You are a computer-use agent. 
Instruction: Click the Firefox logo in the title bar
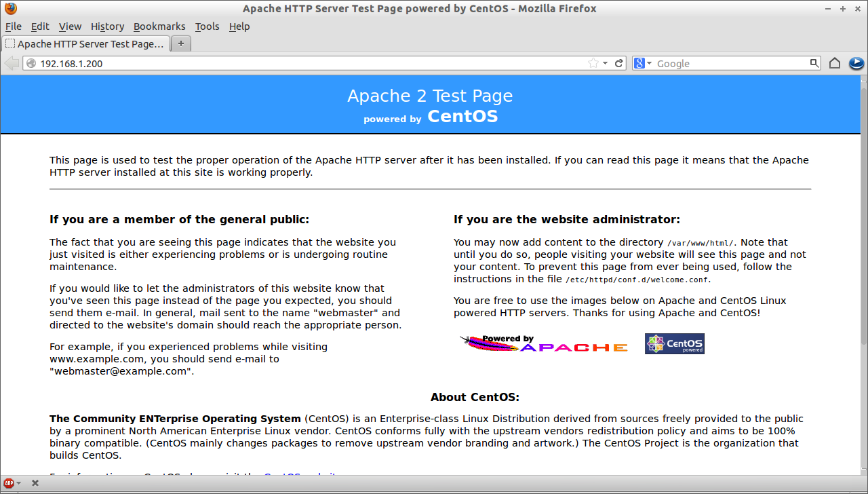click(10, 9)
